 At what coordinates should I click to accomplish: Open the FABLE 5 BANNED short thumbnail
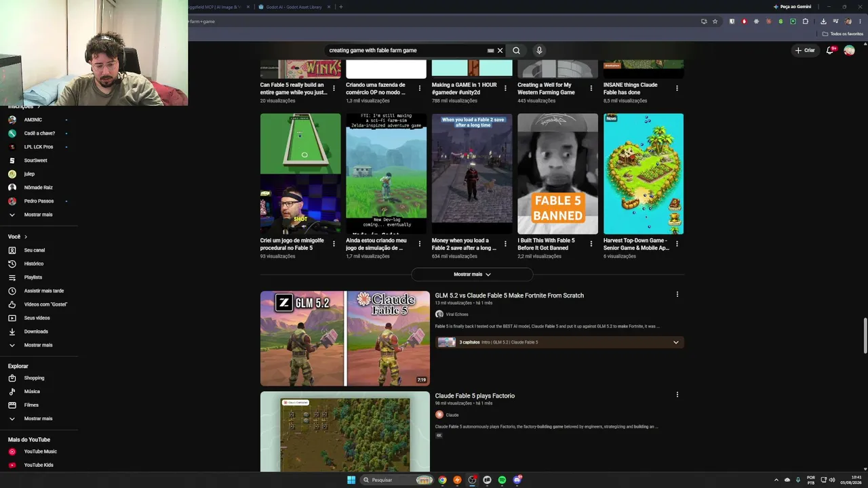557,174
